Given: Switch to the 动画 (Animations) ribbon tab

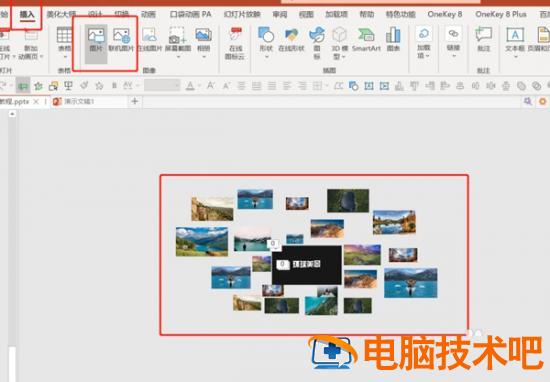Looking at the screenshot, I should tap(148, 14).
